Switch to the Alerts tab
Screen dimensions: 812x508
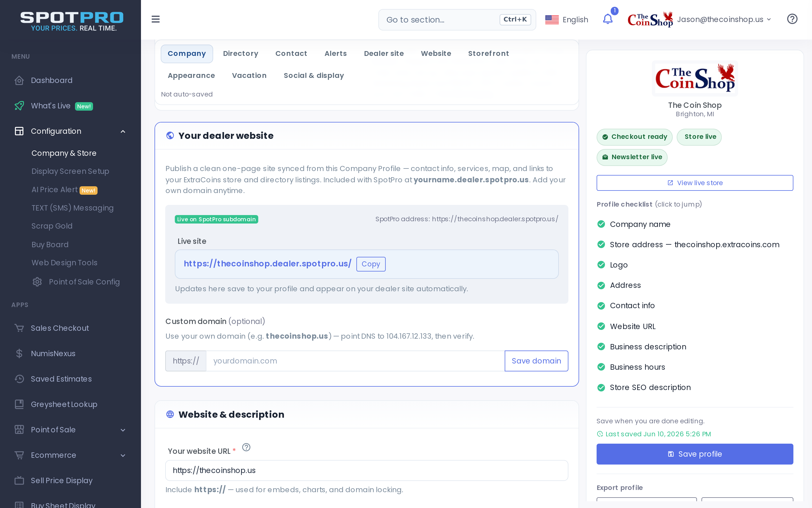click(x=336, y=54)
